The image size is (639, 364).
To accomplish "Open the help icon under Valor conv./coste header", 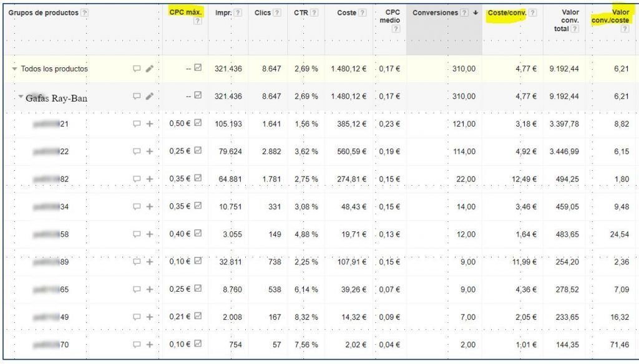I will 625,29.
